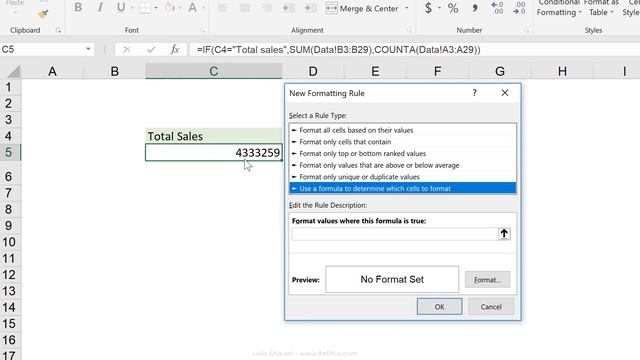Click Insert Function fx icon
This screenshot has height=360, width=640.
click(175, 49)
